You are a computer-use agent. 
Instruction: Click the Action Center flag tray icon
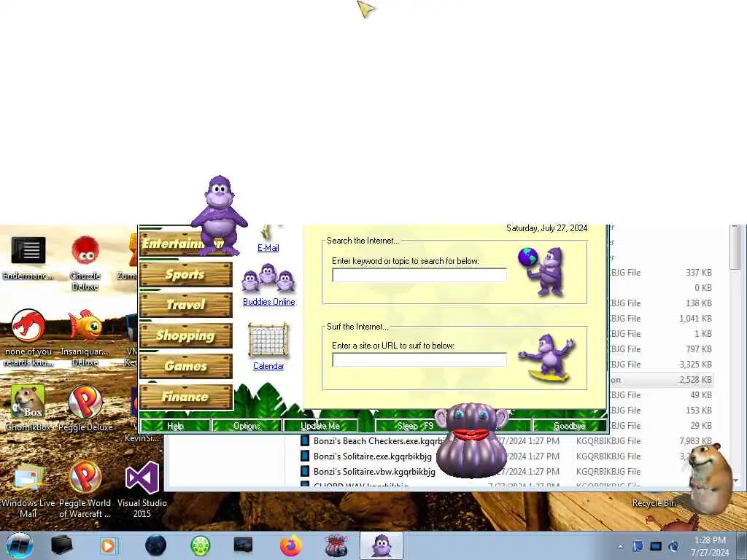(x=638, y=546)
